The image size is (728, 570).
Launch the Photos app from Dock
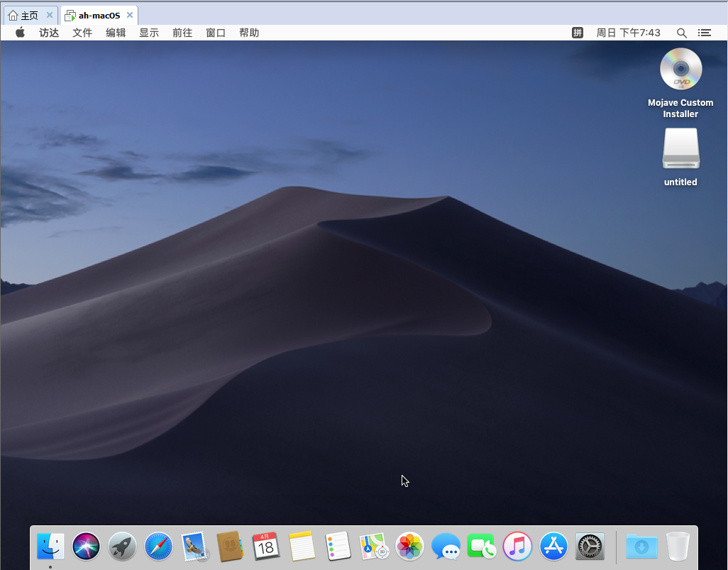point(409,546)
